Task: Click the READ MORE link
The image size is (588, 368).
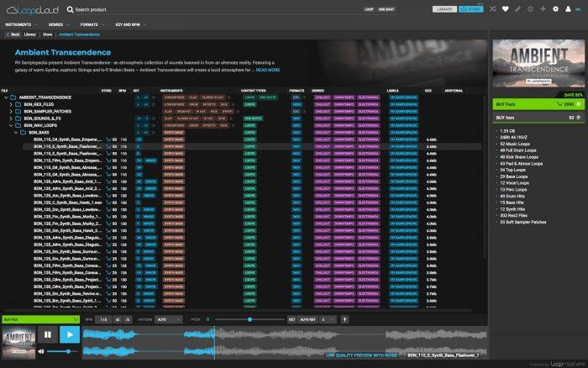Action: (x=267, y=70)
